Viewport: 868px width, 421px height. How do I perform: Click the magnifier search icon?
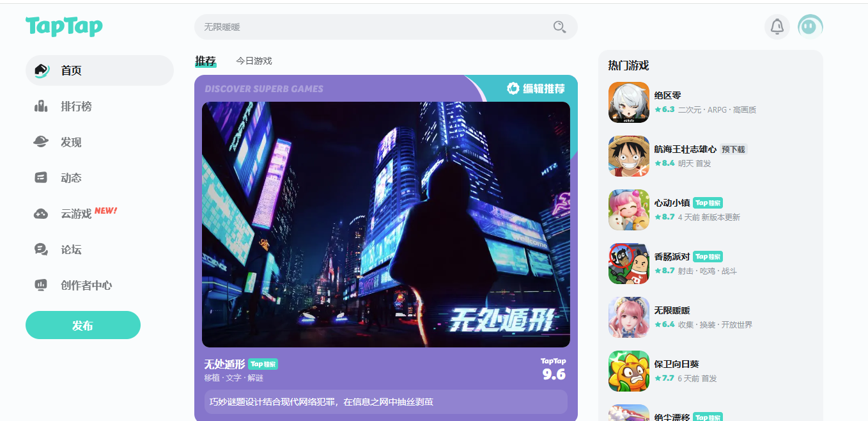tap(559, 27)
